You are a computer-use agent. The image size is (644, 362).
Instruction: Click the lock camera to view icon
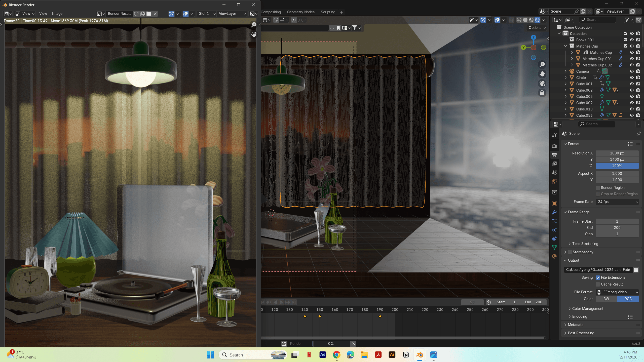pyautogui.click(x=542, y=93)
